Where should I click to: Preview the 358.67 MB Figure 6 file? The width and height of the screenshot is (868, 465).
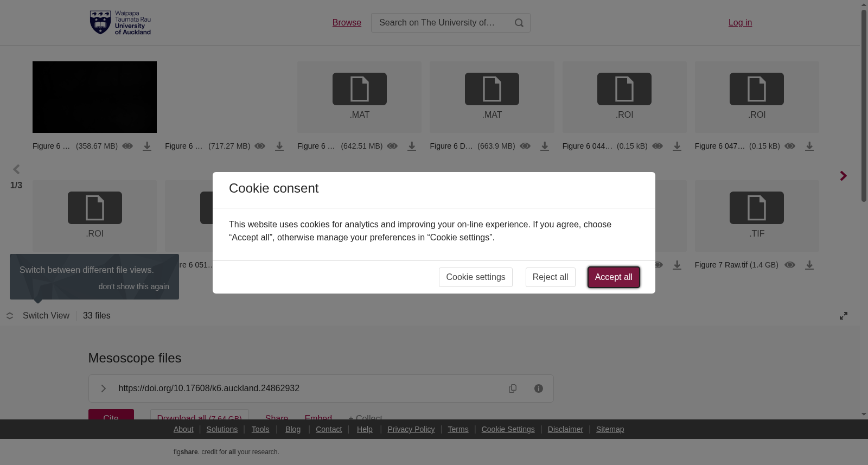coord(127,146)
